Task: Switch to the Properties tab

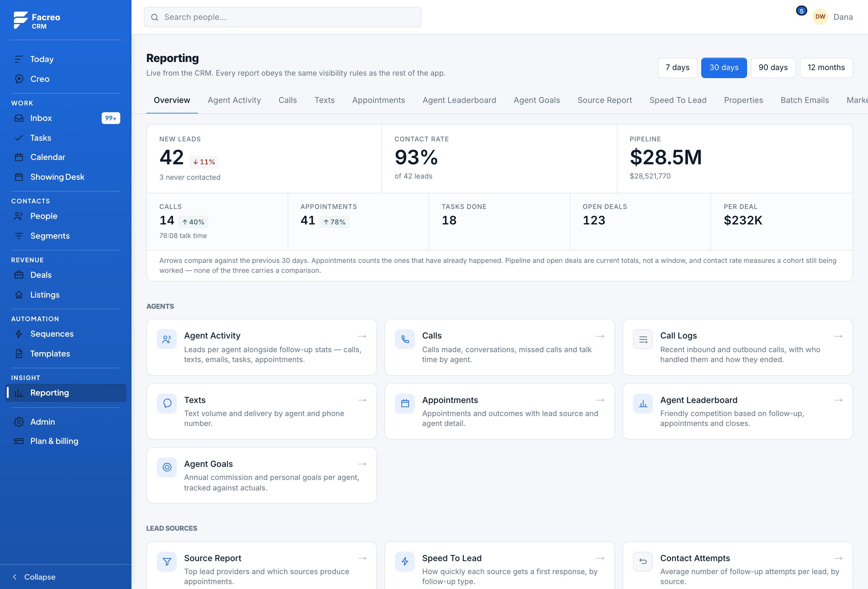Action: 743,100
